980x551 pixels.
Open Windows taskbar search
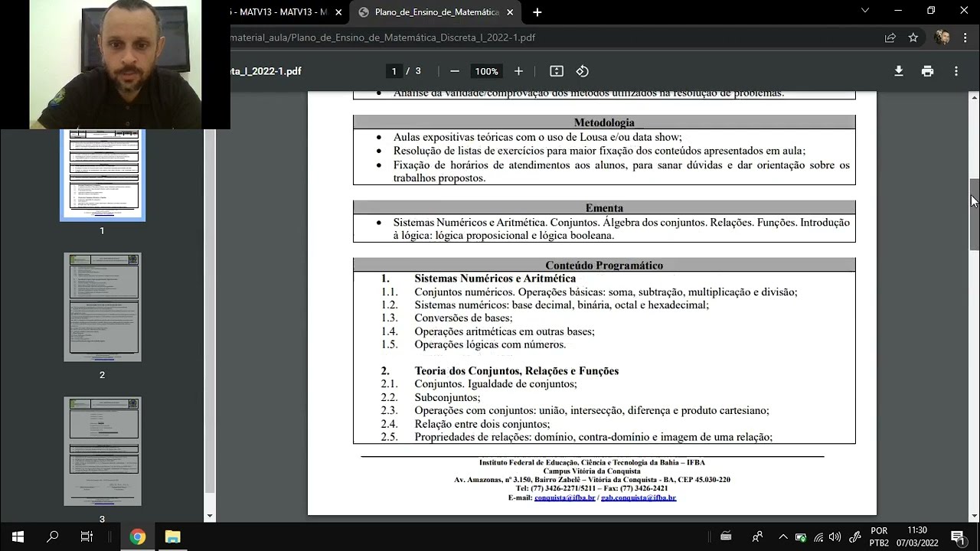[x=53, y=536]
